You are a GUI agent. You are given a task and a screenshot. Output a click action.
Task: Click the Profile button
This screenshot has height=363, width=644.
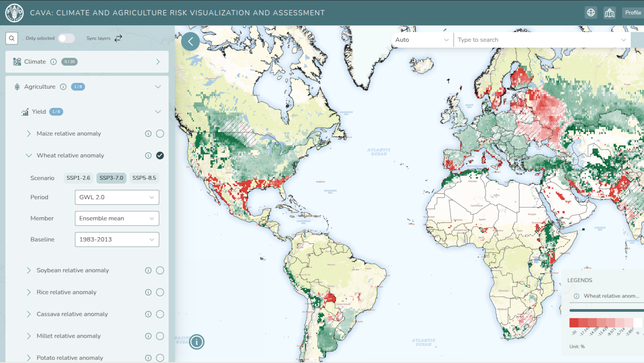pyautogui.click(x=633, y=13)
